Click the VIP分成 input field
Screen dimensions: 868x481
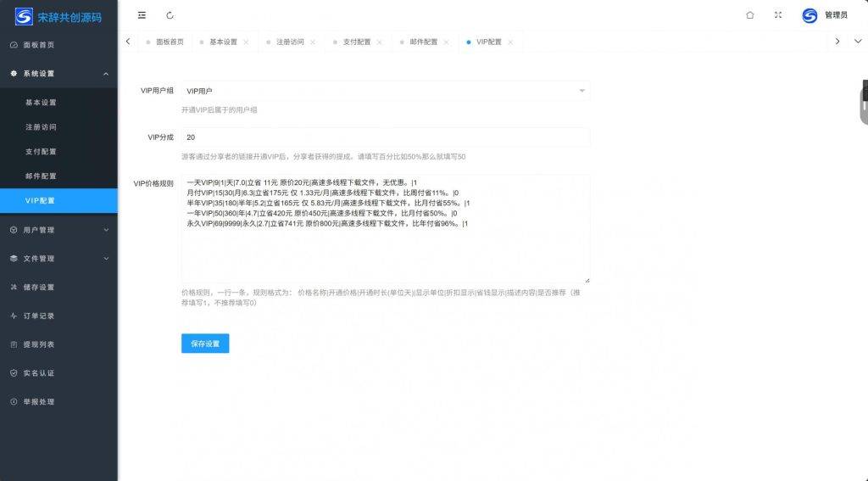point(386,137)
